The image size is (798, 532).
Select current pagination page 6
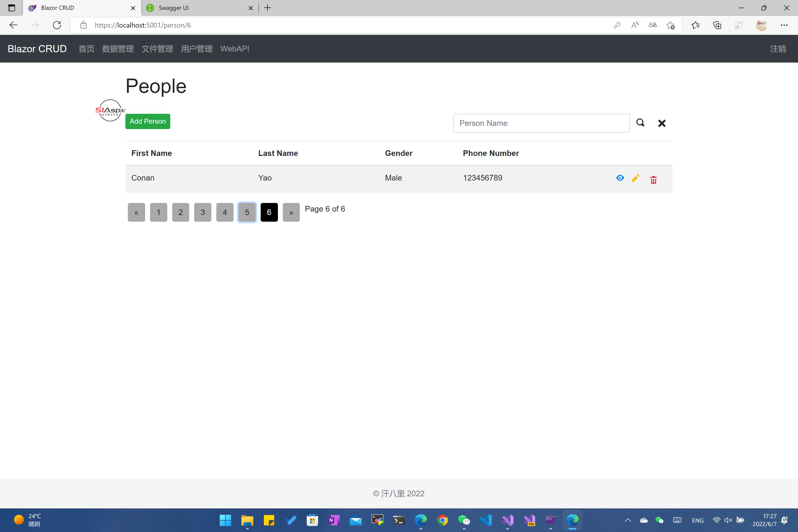269,212
